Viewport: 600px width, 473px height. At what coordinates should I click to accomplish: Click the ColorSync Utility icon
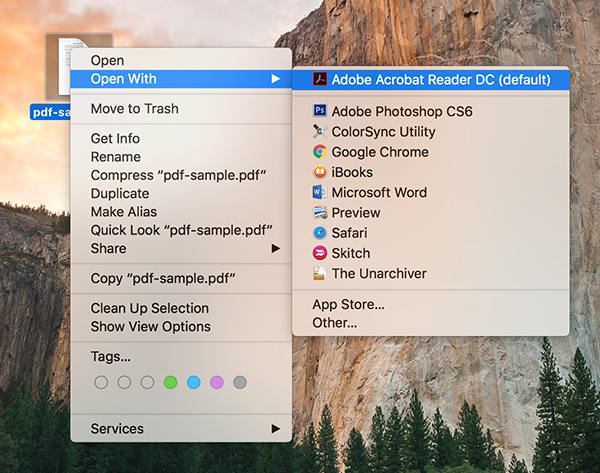320,131
